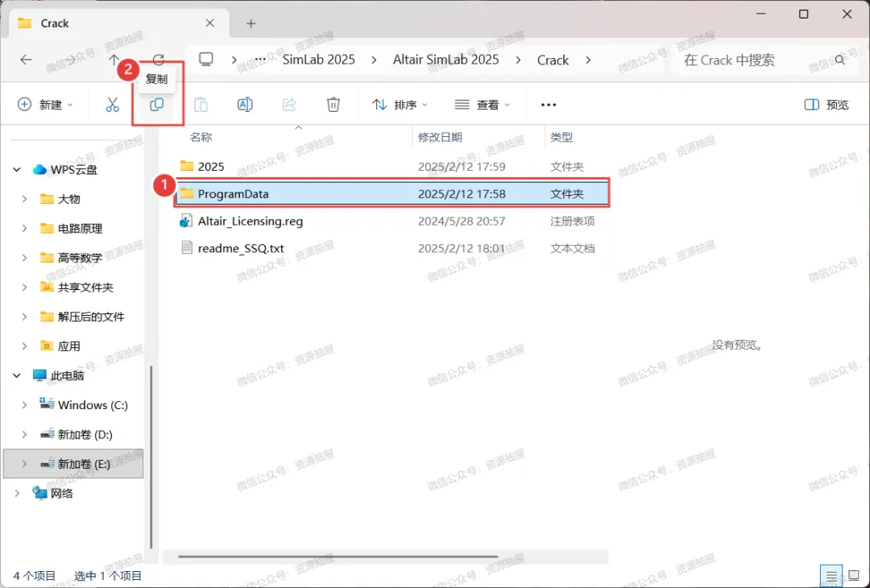Click the Delete trash icon
870x588 pixels.
pos(333,104)
